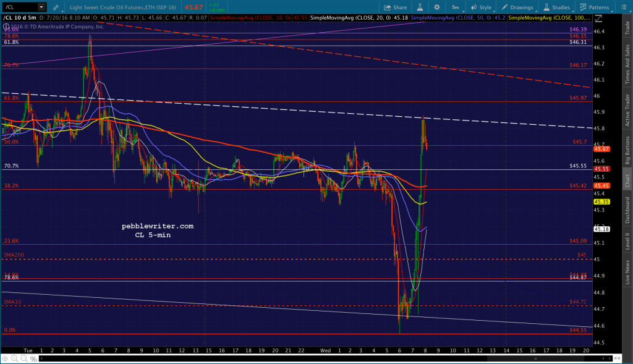Click the 45.45 price bubble on axis

[601, 185]
